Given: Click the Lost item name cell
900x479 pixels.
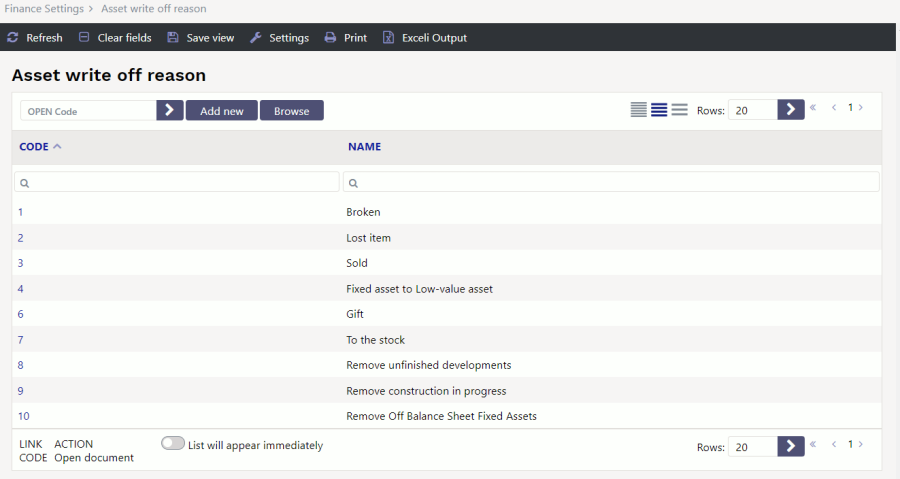Looking at the screenshot, I should pos(368,238).
